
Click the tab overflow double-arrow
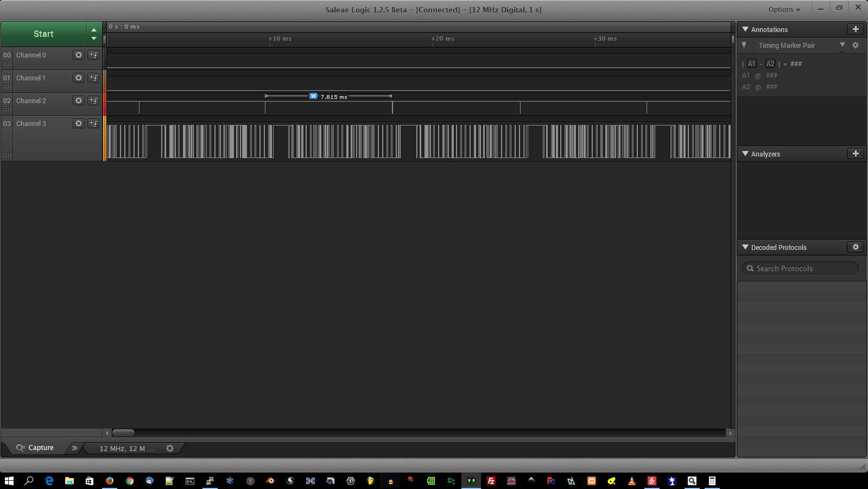74,448
